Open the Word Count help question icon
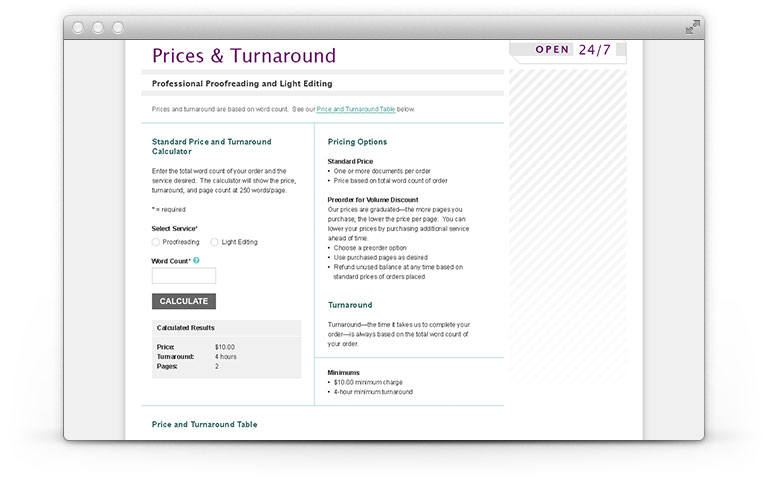Image resolution: width=768 pixels, height=480 pixels. coord(196,261)
